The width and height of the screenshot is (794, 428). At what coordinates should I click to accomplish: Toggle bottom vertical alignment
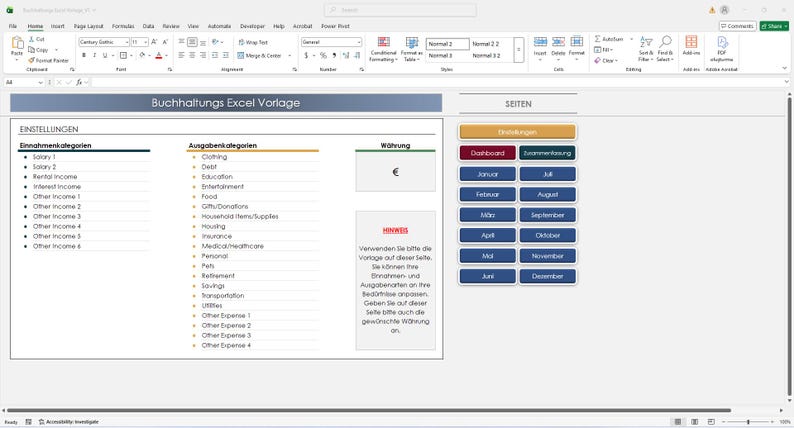[203, 42]
